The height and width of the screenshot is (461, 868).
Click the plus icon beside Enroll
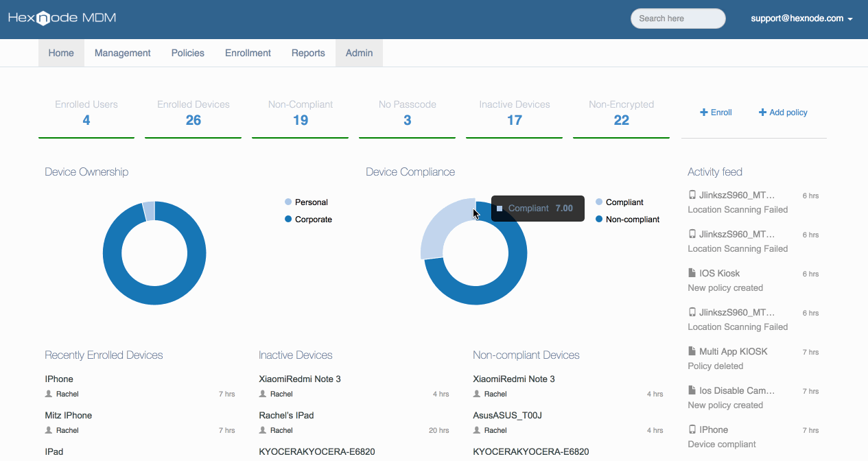[703, 113]
